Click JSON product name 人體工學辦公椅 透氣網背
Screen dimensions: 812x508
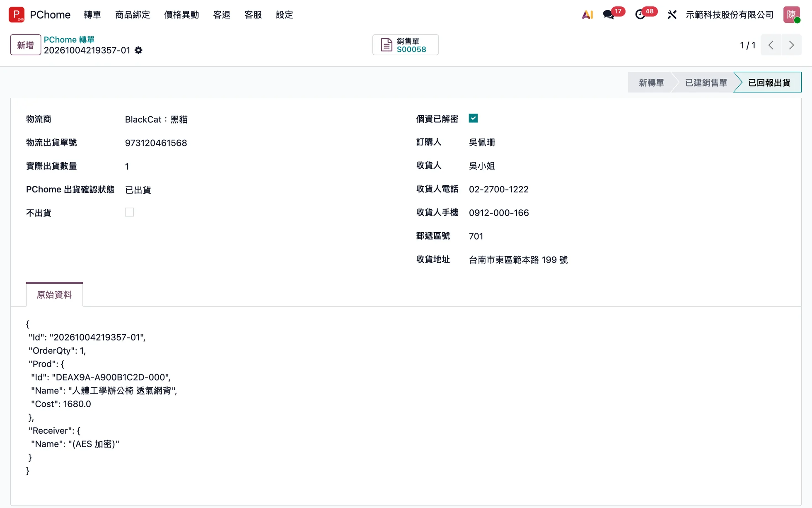click(122, 390)
